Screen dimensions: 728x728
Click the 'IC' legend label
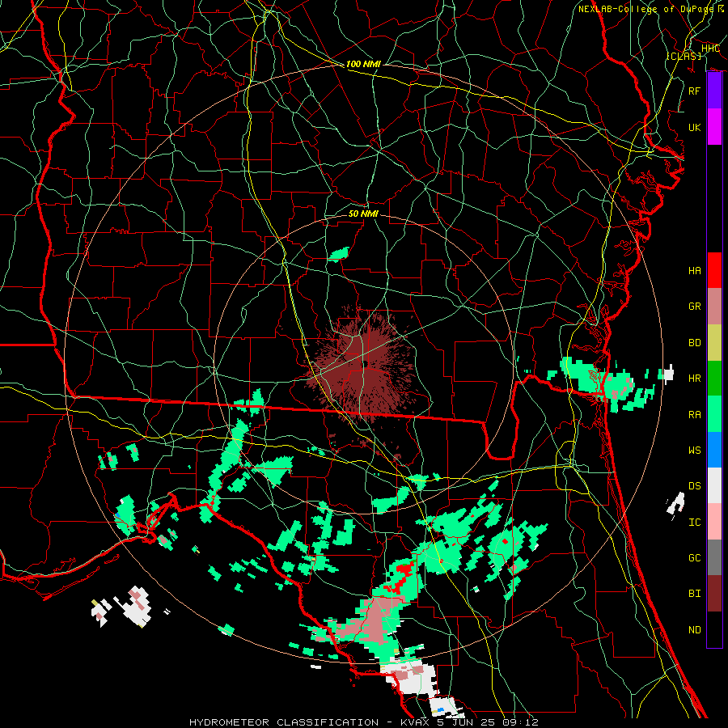point(694,523)
